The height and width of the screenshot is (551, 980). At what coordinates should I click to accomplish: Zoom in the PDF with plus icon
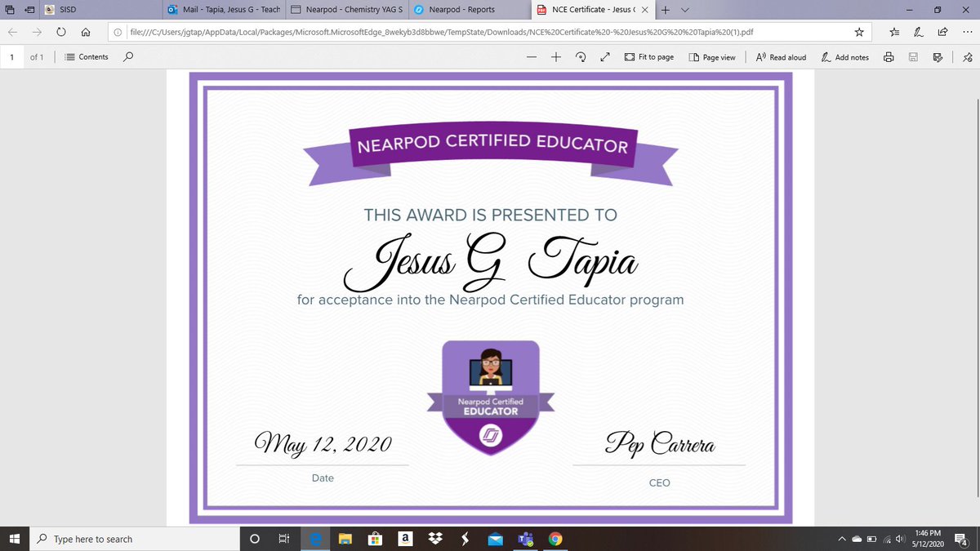point(556,57)
